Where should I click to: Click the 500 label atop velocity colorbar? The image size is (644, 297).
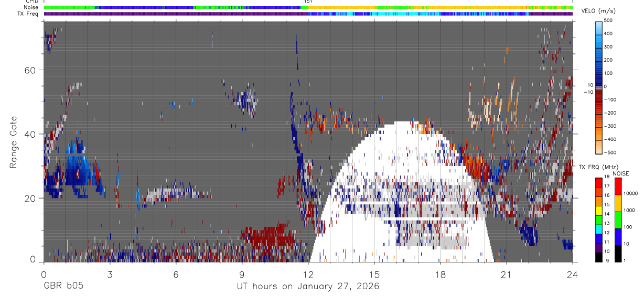608,20
